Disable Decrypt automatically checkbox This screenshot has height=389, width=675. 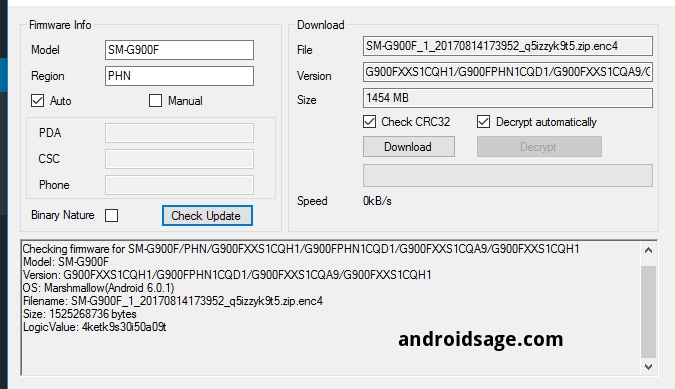483,122
